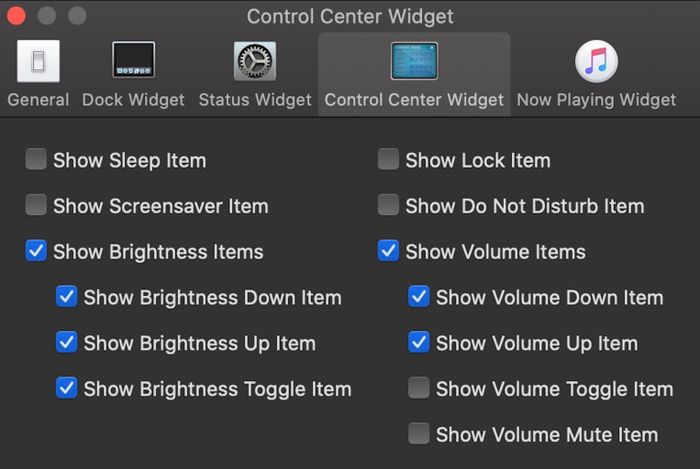Check the Show Lock Item box
This screenshot has height=469, width=700.
[x=389, y=160]
